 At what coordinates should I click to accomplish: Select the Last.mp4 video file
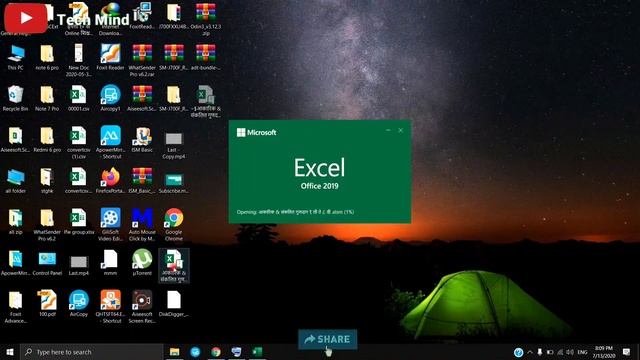[x=79, y=265]
